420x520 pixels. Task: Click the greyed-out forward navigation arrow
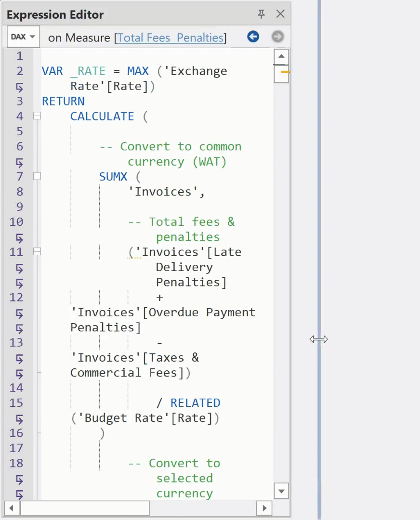(278, 37)
